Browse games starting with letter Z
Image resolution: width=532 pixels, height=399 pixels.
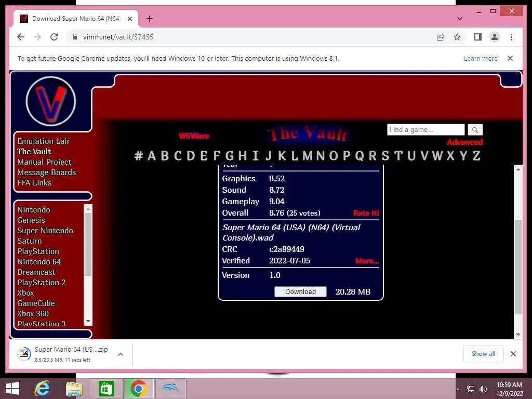coord(476,156)
